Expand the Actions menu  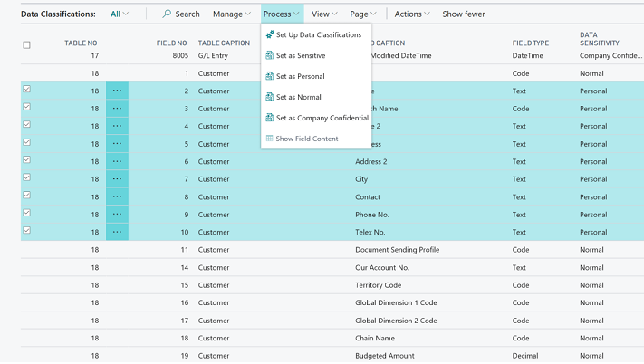pyautogui.click(x=412, y=14)
